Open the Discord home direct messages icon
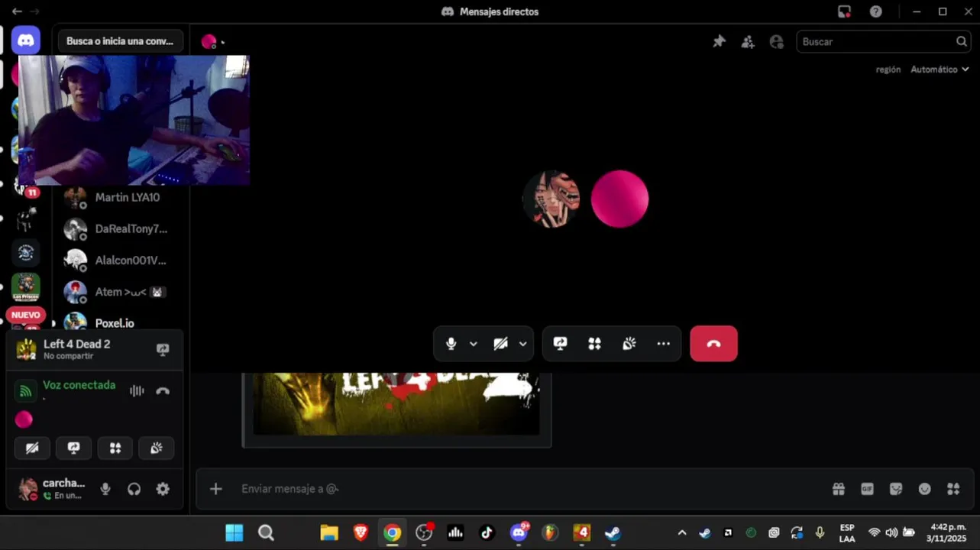Image resolution: width=980 pixels, height=550 pixels. [26, 40]
